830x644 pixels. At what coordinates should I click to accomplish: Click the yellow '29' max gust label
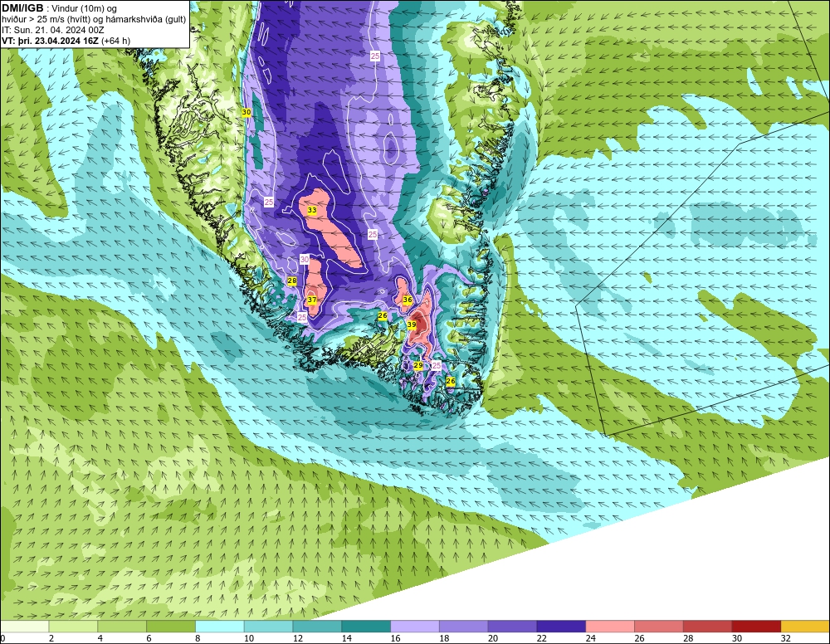tap(417, 365)
